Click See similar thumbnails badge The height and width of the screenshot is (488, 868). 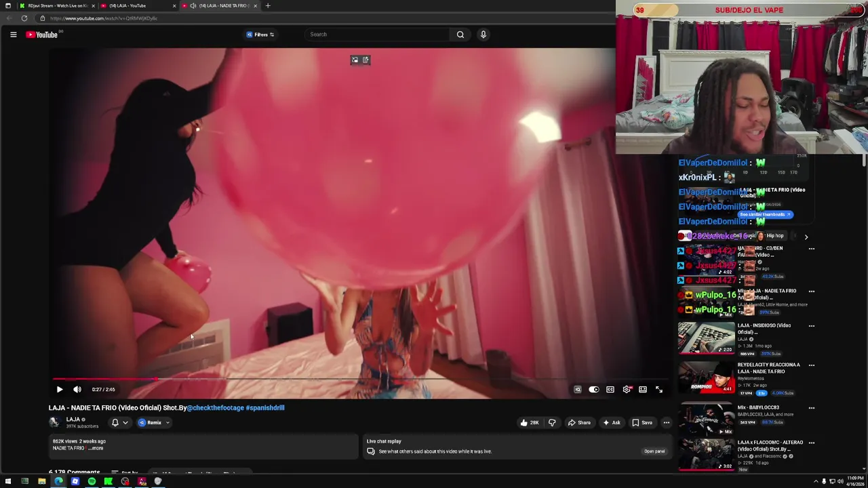766,215
